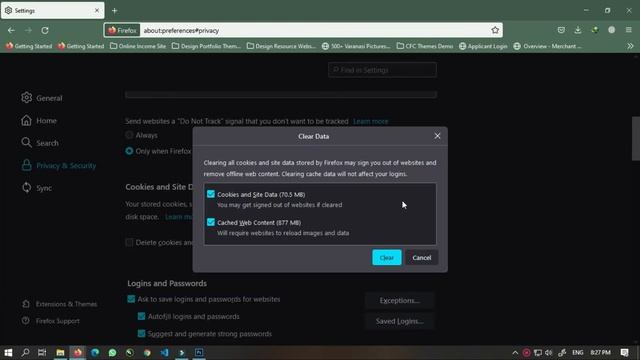640x360 pixels.
Task: Go back using the browser back arrow
Action: pos(11,30)
